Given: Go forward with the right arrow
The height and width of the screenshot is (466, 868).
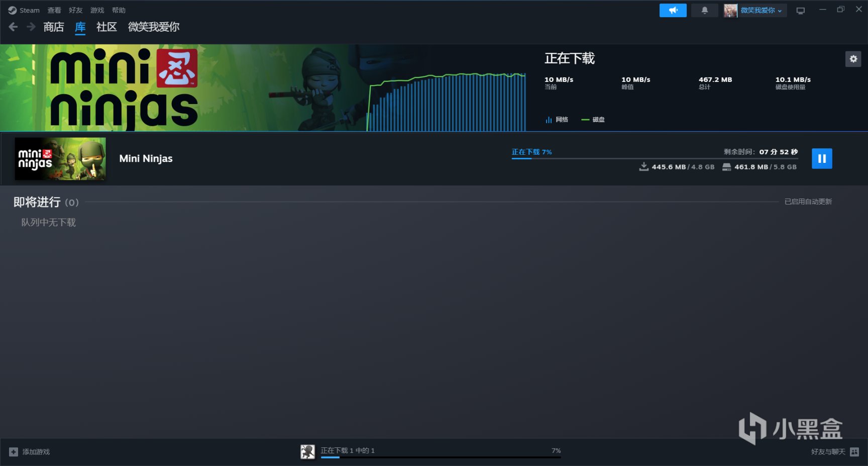Looking at the screenshot, I should [31, 27].
